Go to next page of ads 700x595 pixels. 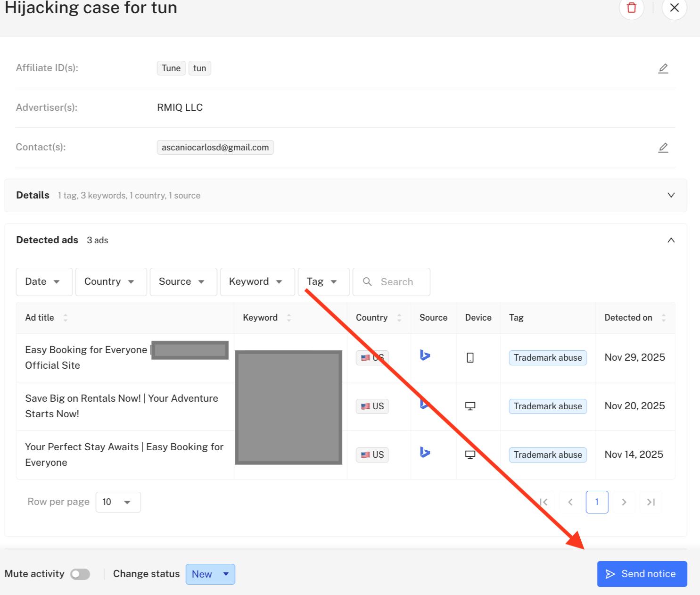coord(624,502)
